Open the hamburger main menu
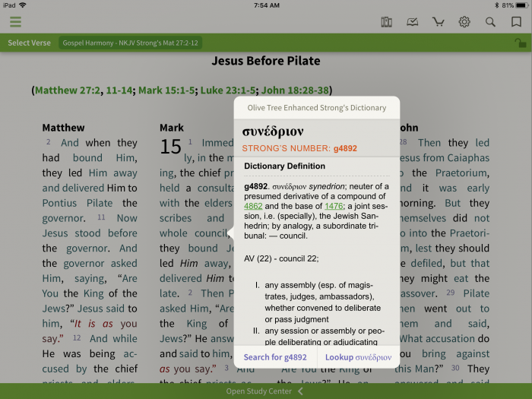Screen dimensions: 532x399 click(x=15, y=22)
